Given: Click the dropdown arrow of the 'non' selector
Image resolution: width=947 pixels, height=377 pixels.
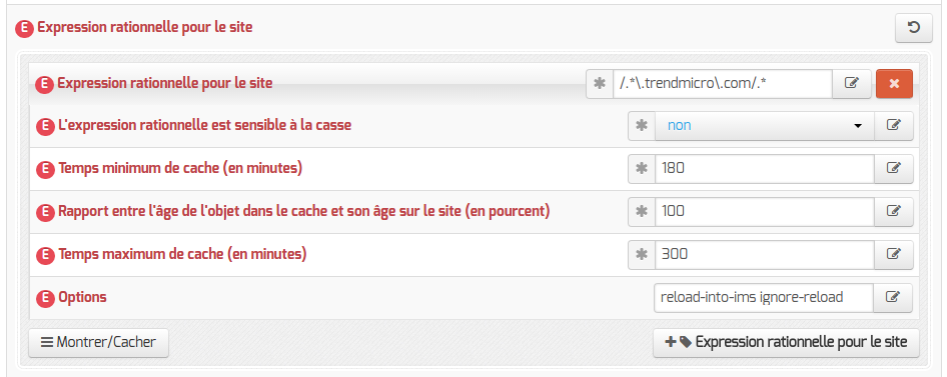Looking at the screenshot, I should point(858,126).
